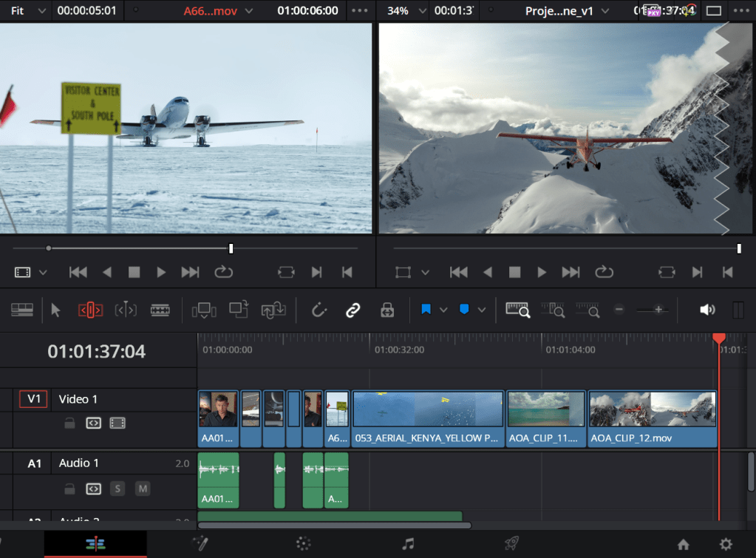Lock the Video 1 track
Viewport: 756px width, 558px height.
click(69, 423)
